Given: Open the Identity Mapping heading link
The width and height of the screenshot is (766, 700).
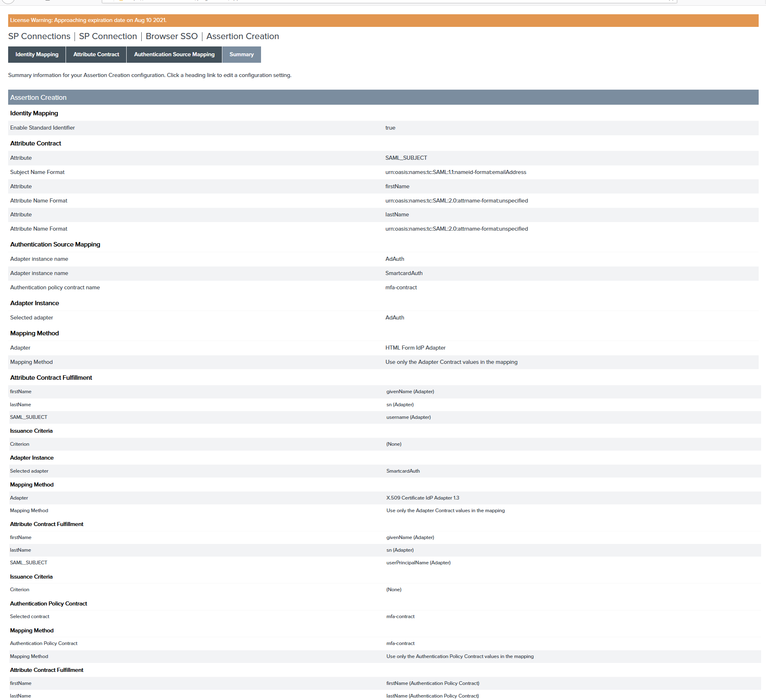Looking at the screenshot, I should click(34, 113).
